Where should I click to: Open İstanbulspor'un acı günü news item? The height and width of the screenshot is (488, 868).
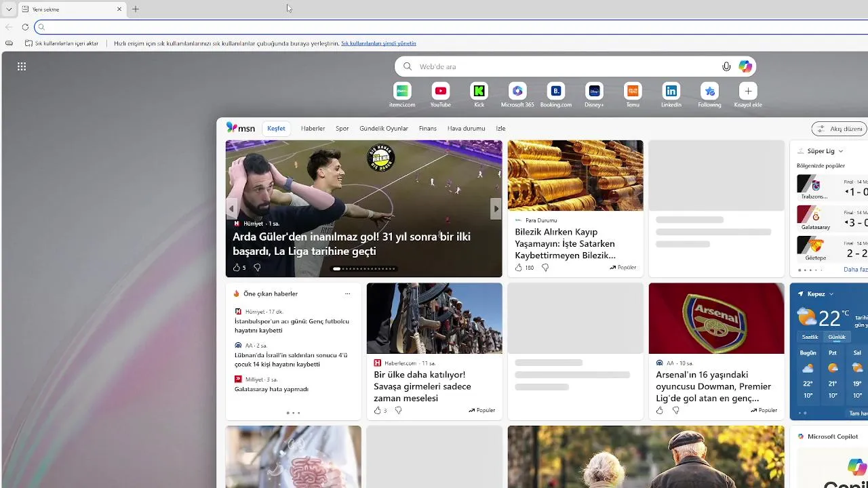(292, 325)
